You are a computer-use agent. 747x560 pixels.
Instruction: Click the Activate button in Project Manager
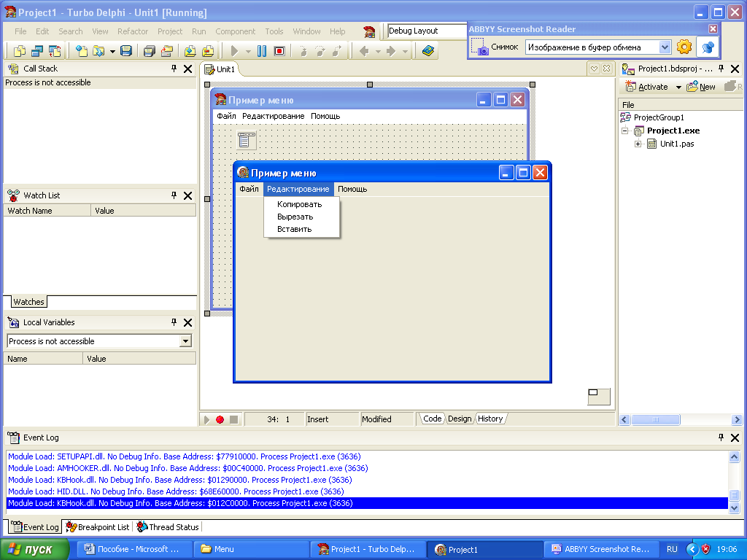click(x=646, y=87)
